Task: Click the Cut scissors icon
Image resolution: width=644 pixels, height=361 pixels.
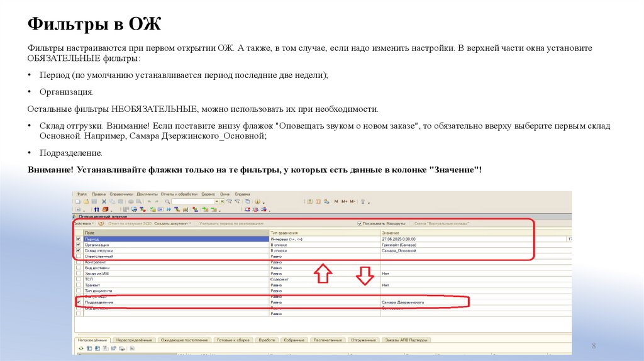Action: click(104, 202)
